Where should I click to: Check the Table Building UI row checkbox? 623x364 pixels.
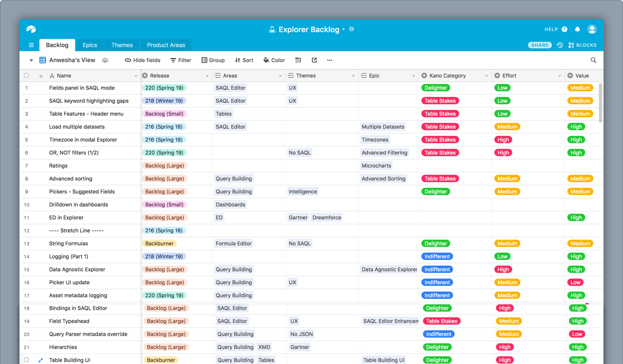26,360
